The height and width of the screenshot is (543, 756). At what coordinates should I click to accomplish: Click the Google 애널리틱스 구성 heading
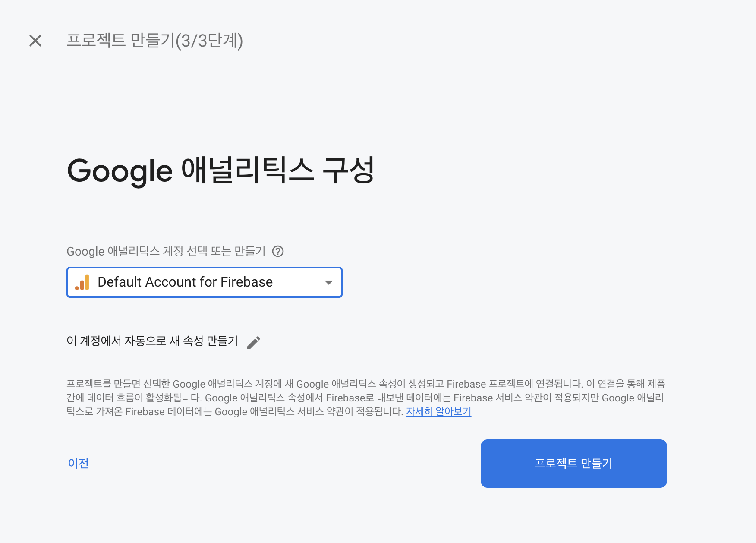point(220,170)
